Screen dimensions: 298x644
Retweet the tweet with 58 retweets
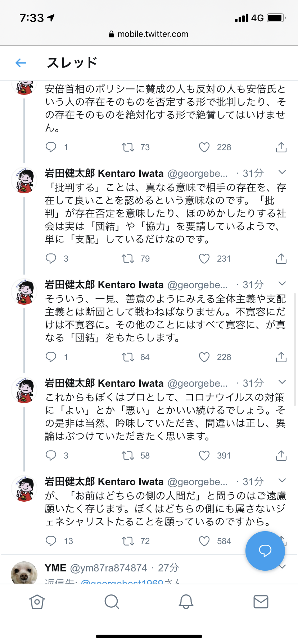click(x=128, y=456)
